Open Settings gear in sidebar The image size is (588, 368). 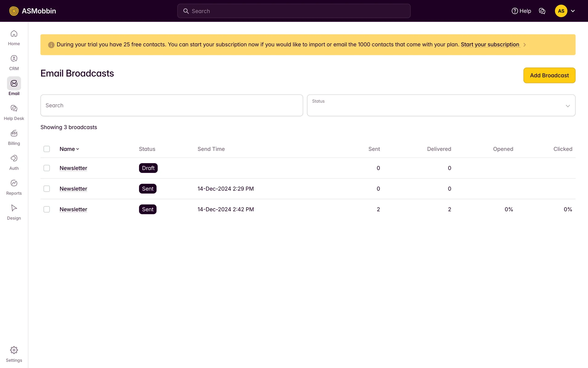(x=14, y=350)
